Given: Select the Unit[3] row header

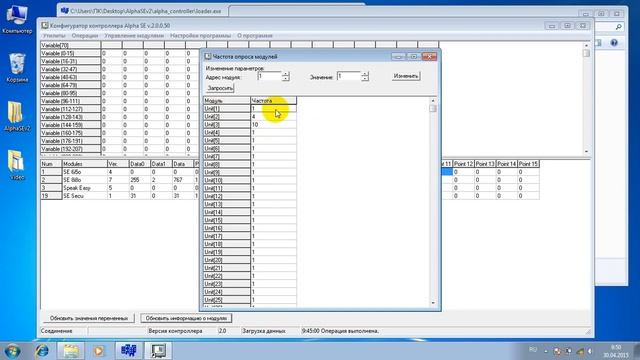Looking at the screenshot, I should (x=227, y=124).
